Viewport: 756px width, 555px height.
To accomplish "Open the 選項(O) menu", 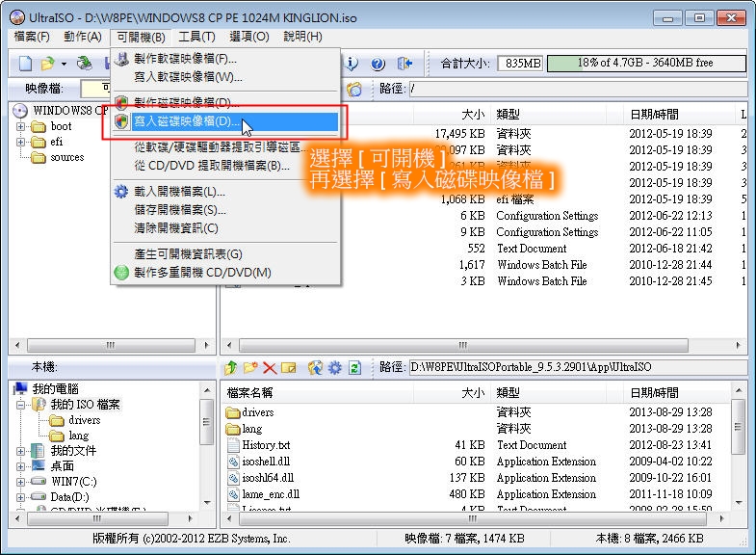I will tap(248, 37).
